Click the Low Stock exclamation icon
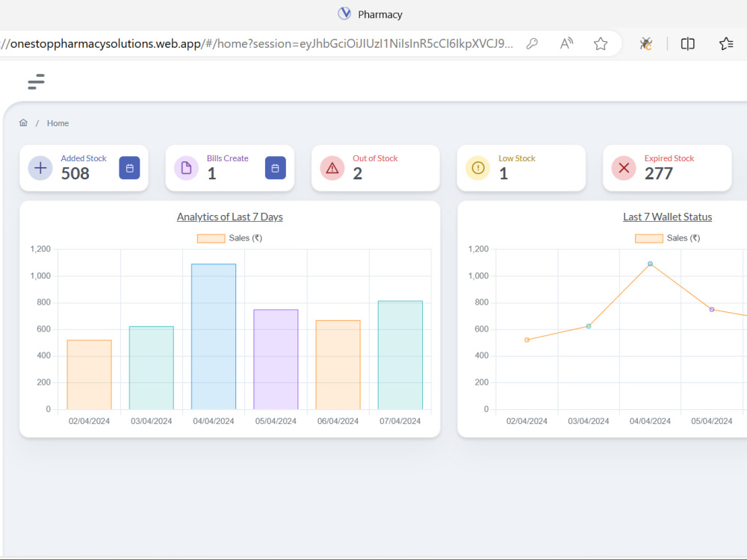The width and height of the screenshot is (747, 560). 478,168
